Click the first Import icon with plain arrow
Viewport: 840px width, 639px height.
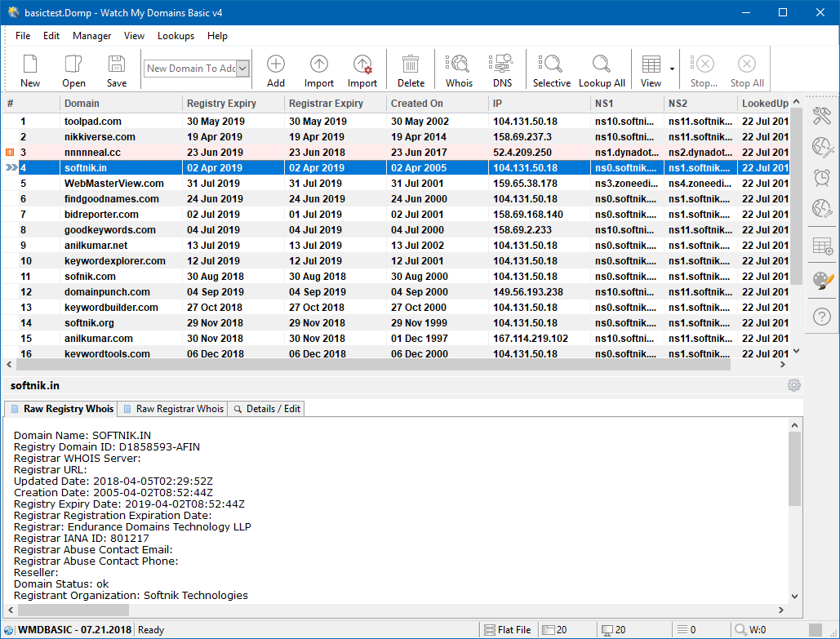[x=318, y=64]
